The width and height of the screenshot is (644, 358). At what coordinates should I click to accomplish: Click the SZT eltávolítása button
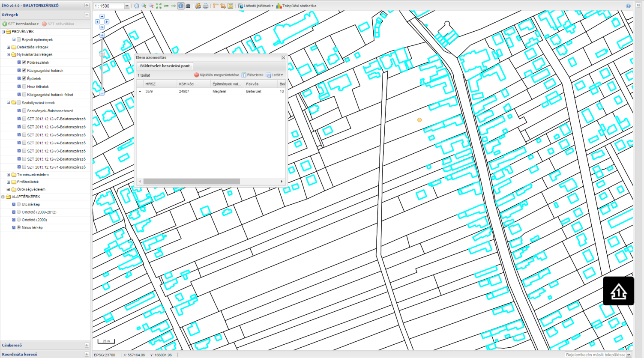[x=58, y=24]
